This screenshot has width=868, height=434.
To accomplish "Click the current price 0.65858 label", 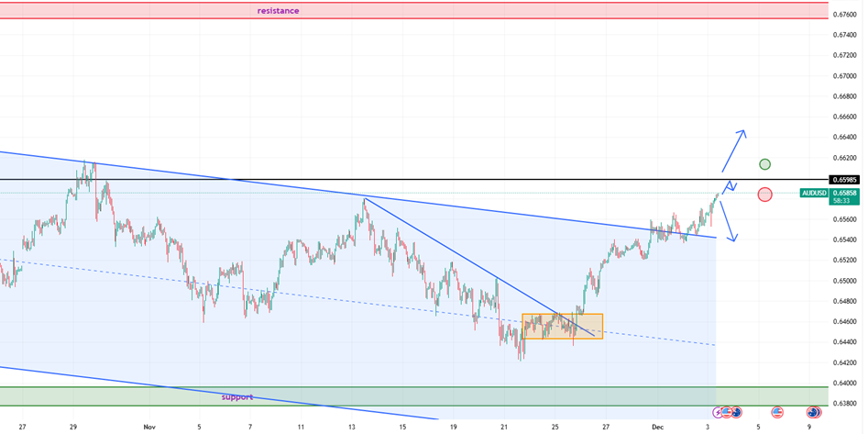I will click(x=844, y=193).
